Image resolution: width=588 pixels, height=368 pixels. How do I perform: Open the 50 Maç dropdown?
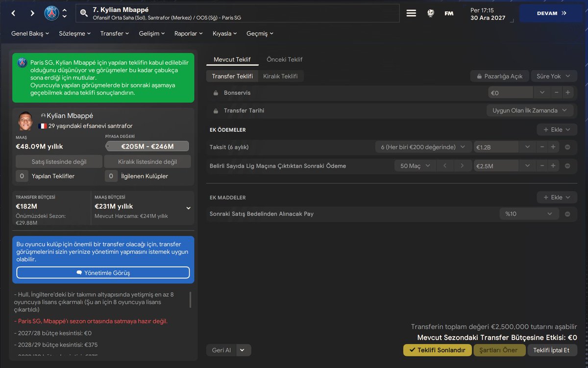point(415,166)
